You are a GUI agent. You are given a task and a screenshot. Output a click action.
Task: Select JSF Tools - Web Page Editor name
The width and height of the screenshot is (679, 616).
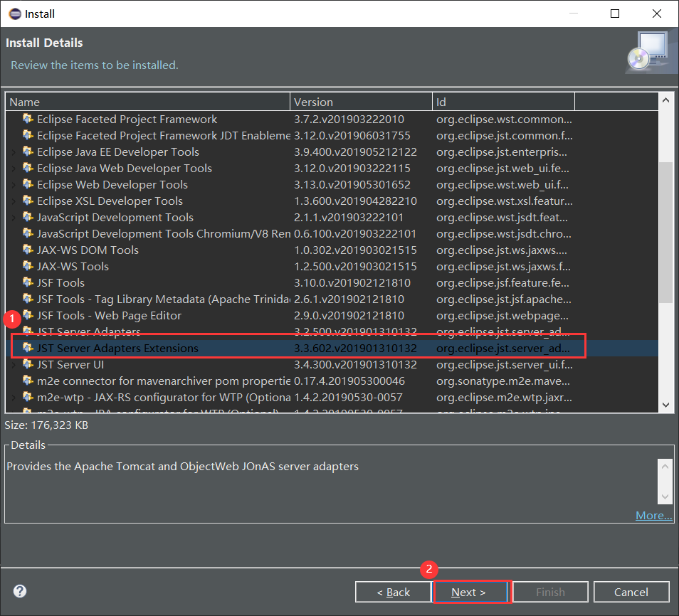[x=109, y=315]
